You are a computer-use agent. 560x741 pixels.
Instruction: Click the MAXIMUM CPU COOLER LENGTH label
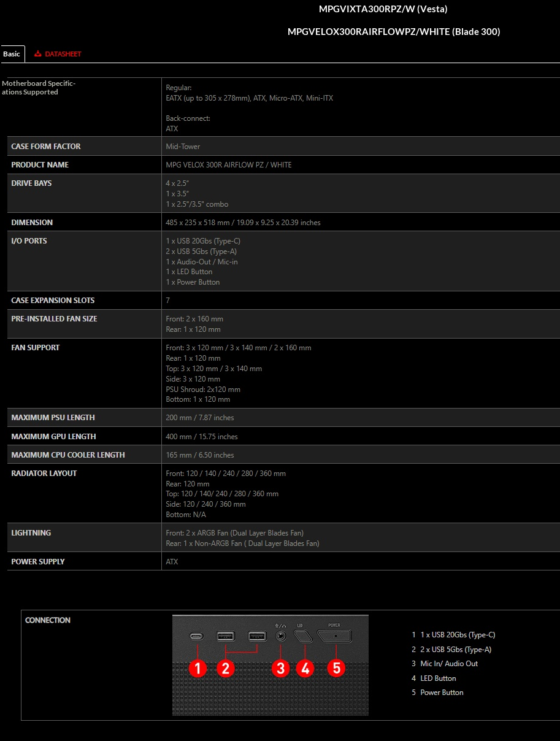(68, 455)
